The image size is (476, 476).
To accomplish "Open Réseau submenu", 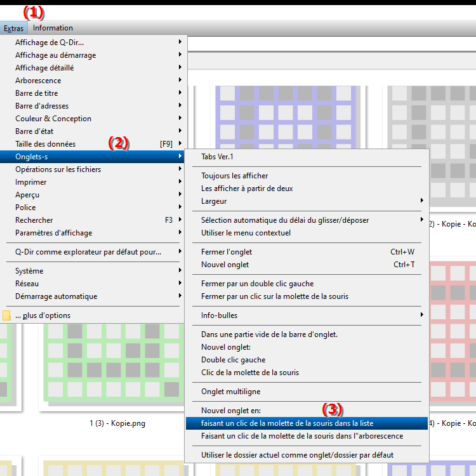I will point(93,284).
